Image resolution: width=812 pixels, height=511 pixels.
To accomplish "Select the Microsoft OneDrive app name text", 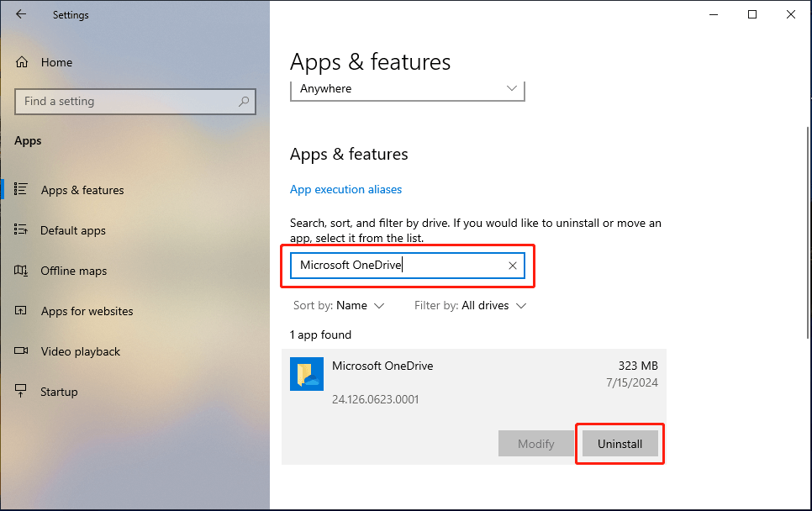I will (382, 366).
